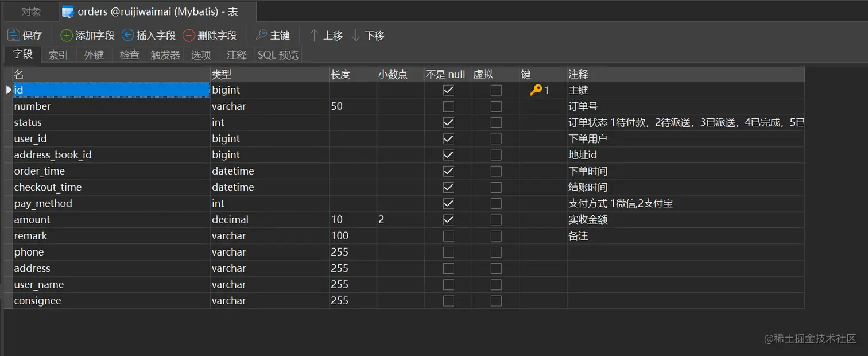Open the 外键 tab

click(x=94, y=55)
